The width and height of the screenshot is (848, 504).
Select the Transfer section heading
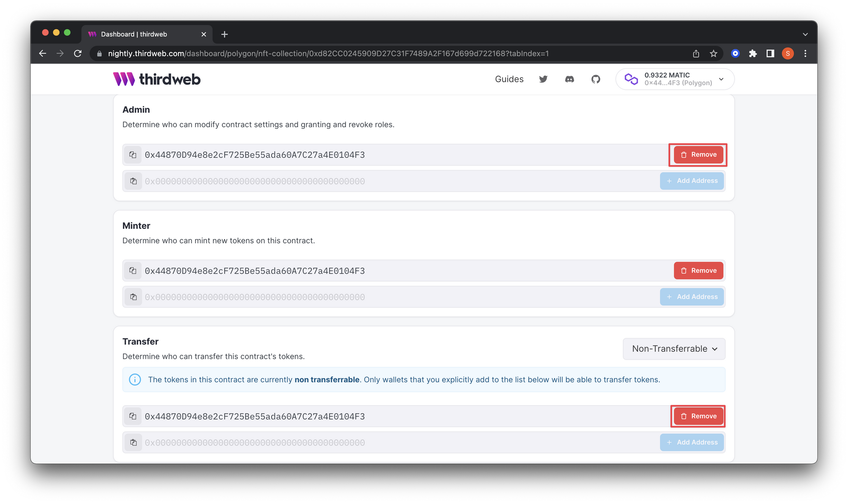click(x=140, y=342)
